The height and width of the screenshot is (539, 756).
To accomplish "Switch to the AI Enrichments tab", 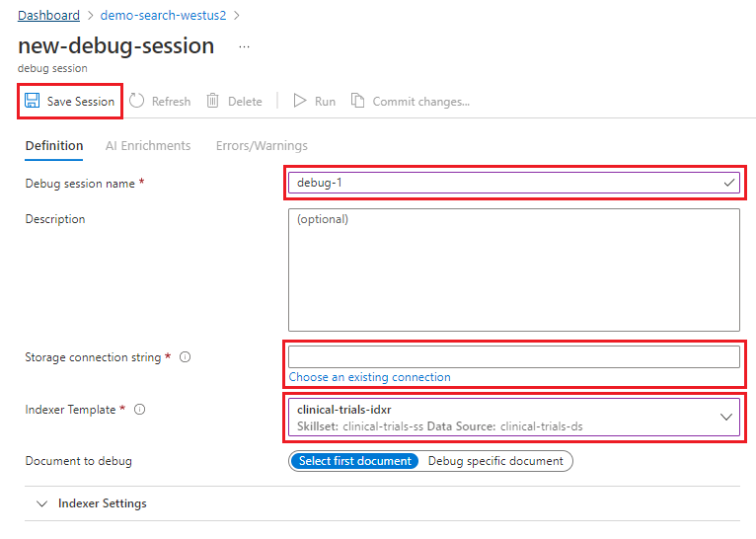I will [x=148, y=145].
